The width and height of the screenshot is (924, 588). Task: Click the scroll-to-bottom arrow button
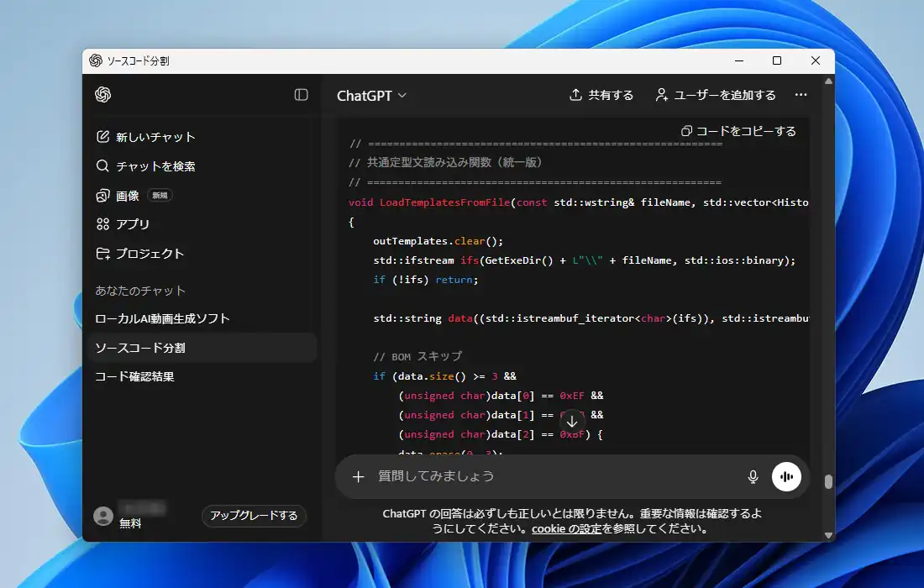pyautogui.click(x=572, y=421)
